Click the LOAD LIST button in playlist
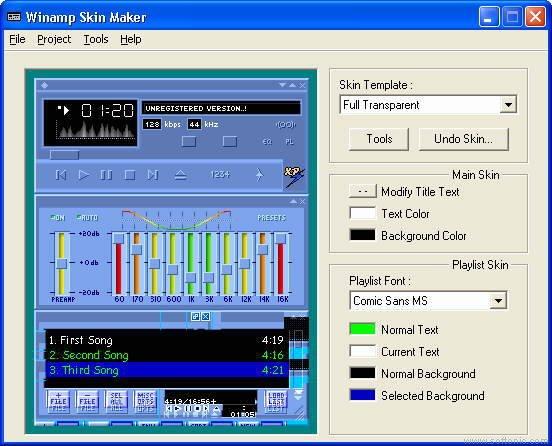 (x=276, y=401)
